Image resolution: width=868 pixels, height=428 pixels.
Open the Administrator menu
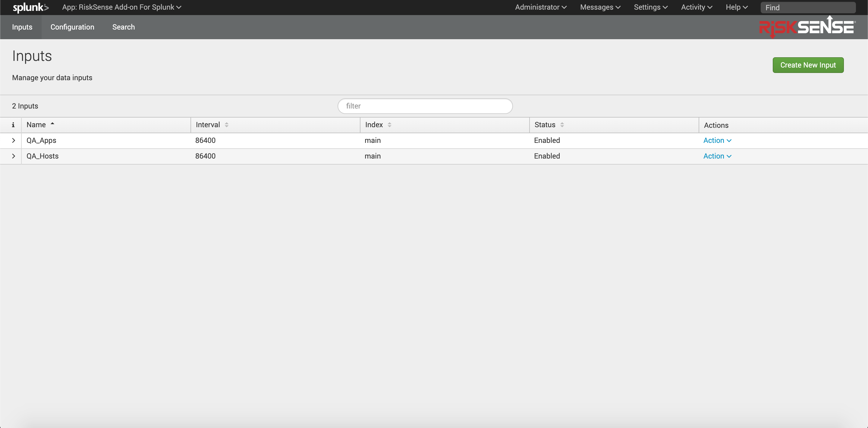pos(540,8)
